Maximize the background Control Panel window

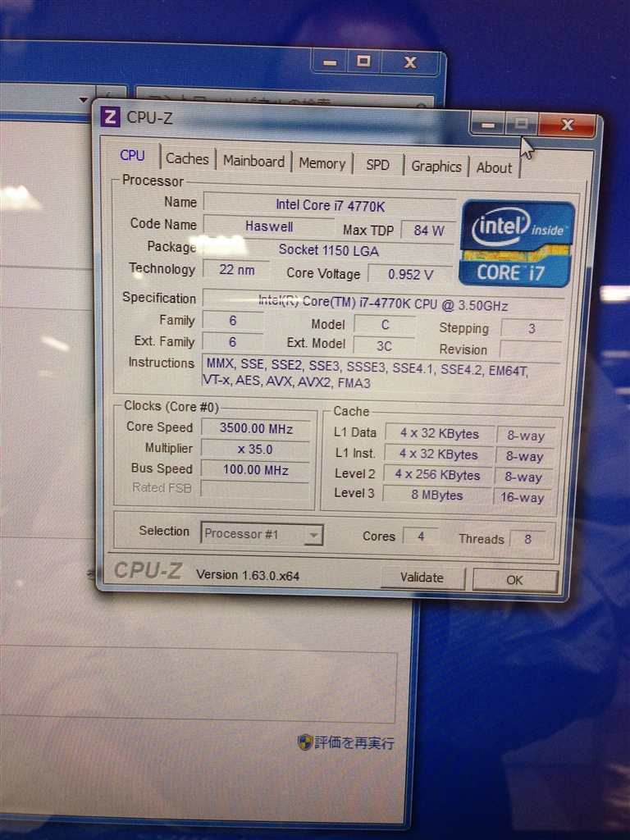[x=363, y=62]
